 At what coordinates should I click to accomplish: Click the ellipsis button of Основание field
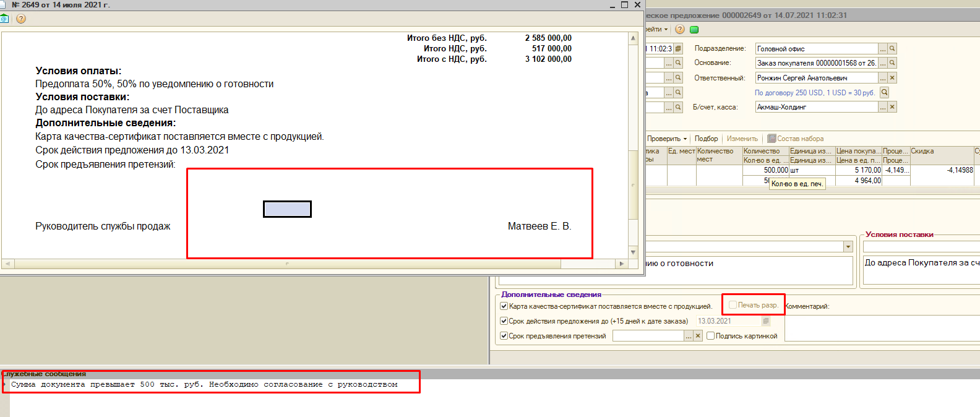pyautogui.click(x=883, y=62)
